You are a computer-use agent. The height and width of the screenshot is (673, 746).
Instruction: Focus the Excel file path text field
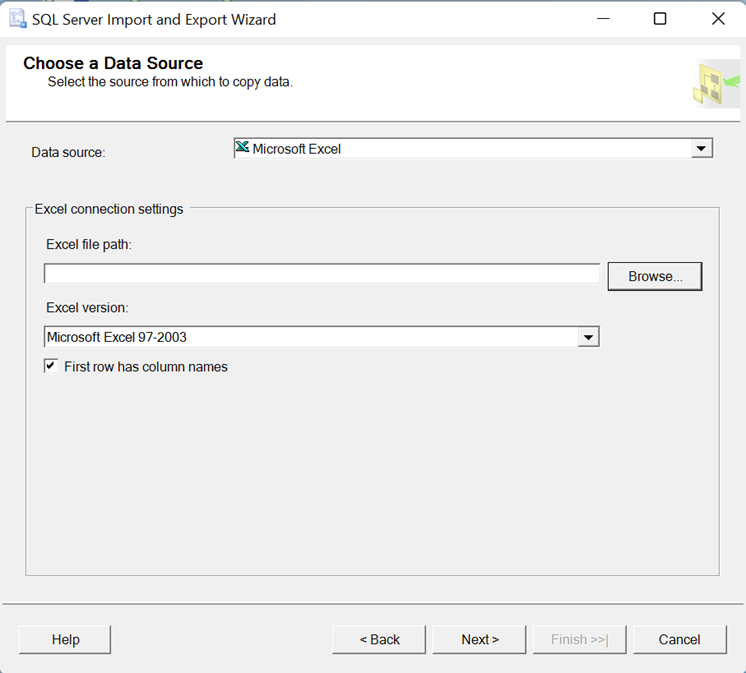[x=322, y=273]
